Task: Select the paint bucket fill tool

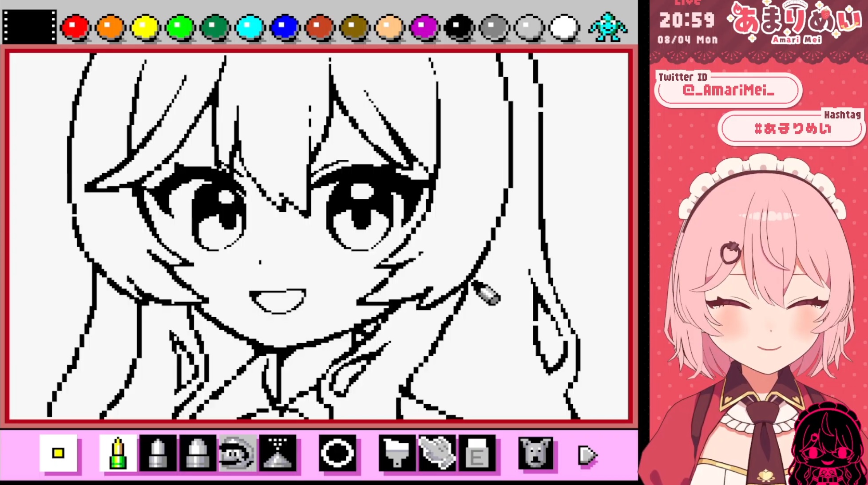Action: point(397,453)
